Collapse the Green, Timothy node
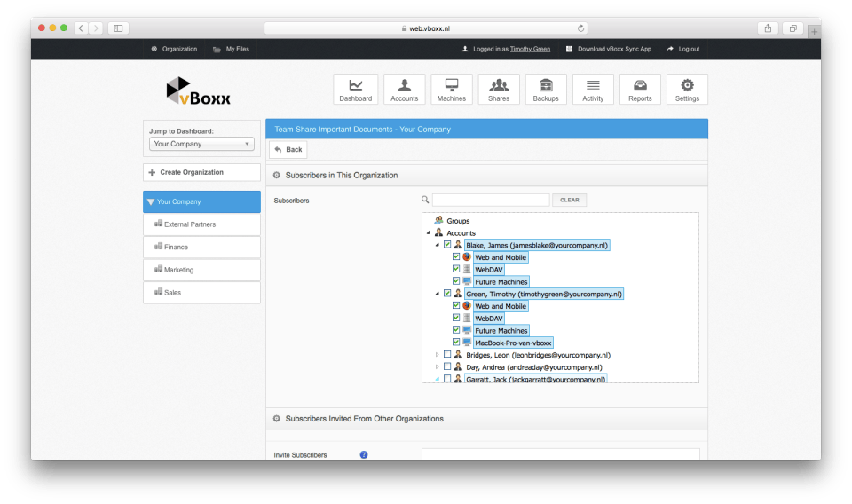Image resolution: width=852 pixels, height=504 pixels. tap(438, 294)
